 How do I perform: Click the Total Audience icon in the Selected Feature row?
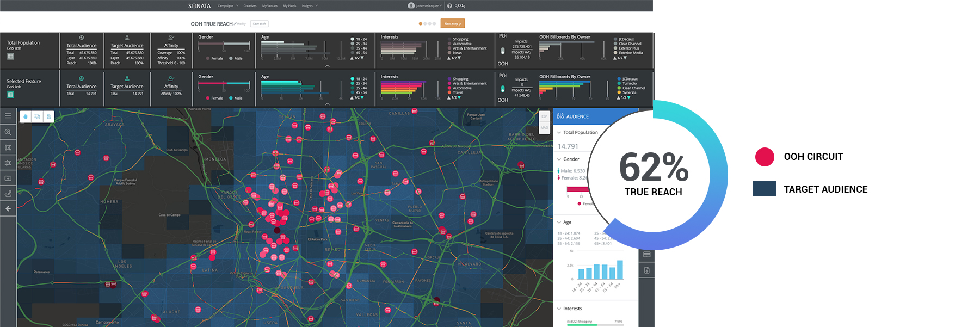[82, 78]
